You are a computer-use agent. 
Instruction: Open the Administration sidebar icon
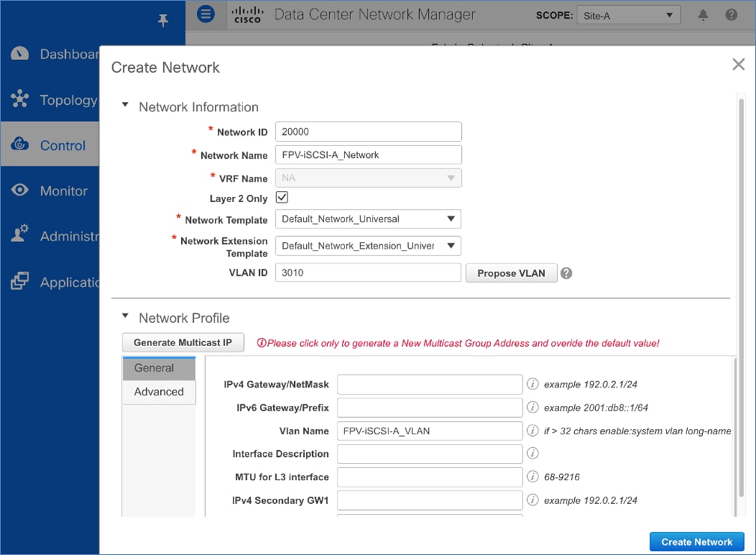pos(19,234)
